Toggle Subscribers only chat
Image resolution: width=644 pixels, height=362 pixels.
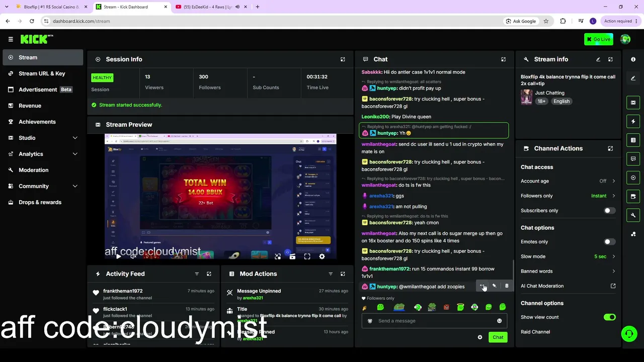[x=609, y=211]
